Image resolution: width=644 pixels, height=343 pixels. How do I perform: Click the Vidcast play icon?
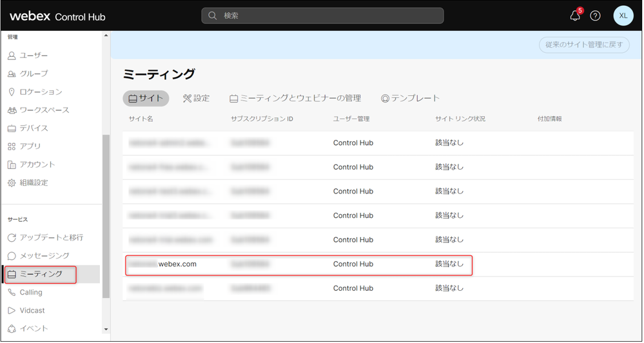pyautogui.click(x=12, y=311)
